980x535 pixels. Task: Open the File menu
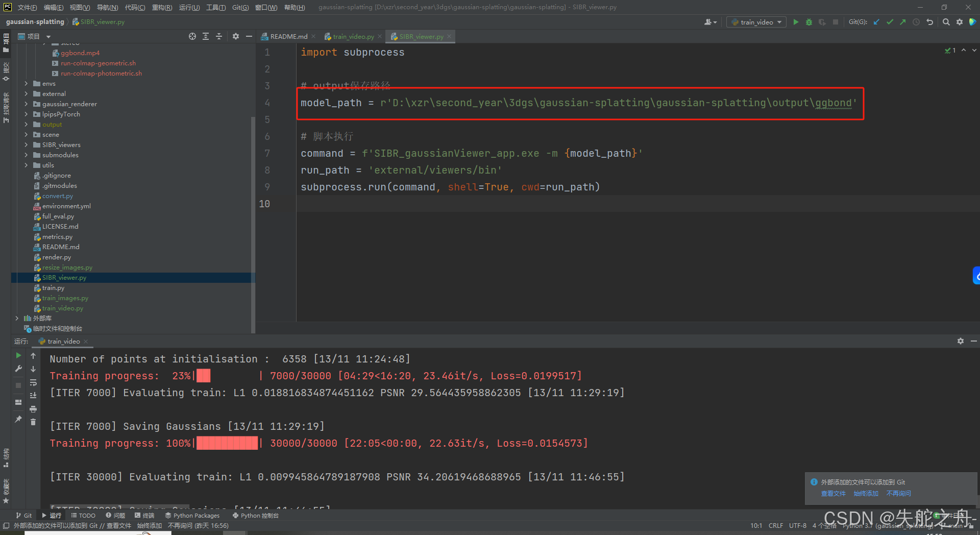27,7
